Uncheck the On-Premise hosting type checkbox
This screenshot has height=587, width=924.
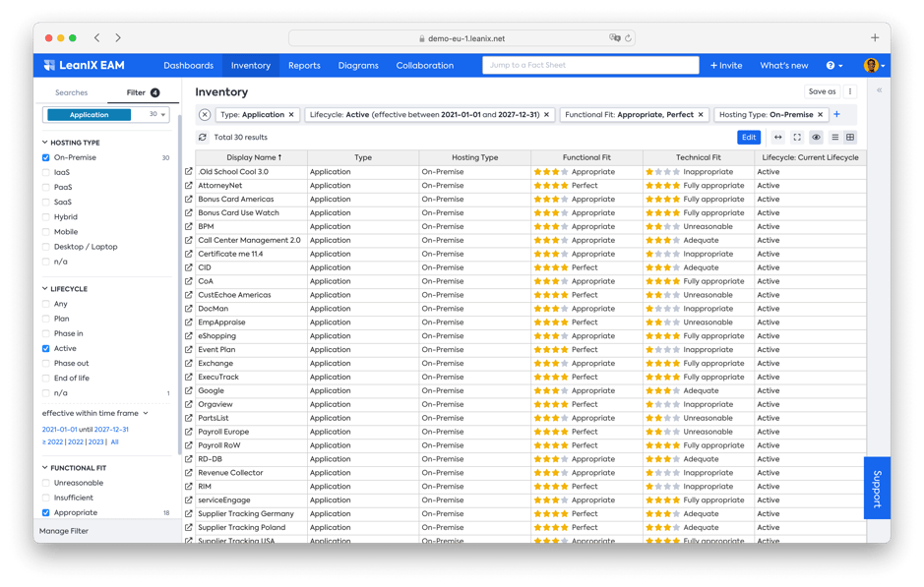46,157
